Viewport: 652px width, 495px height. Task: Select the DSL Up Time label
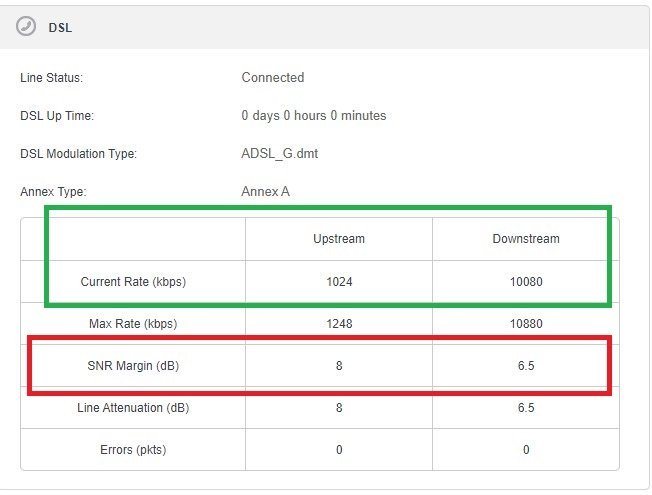(x=56, y=116)
